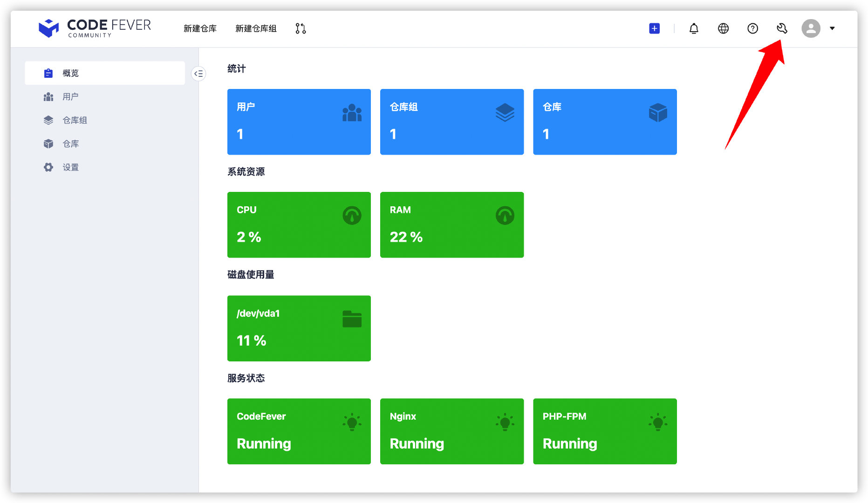
Task: Open the 仓库组 statistics card
Action: (x=452, y=122)
